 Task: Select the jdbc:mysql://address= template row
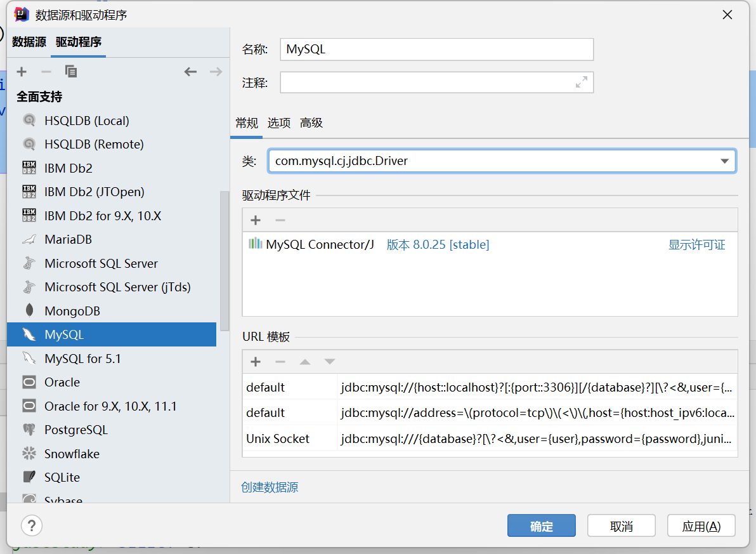click(490, 412)
